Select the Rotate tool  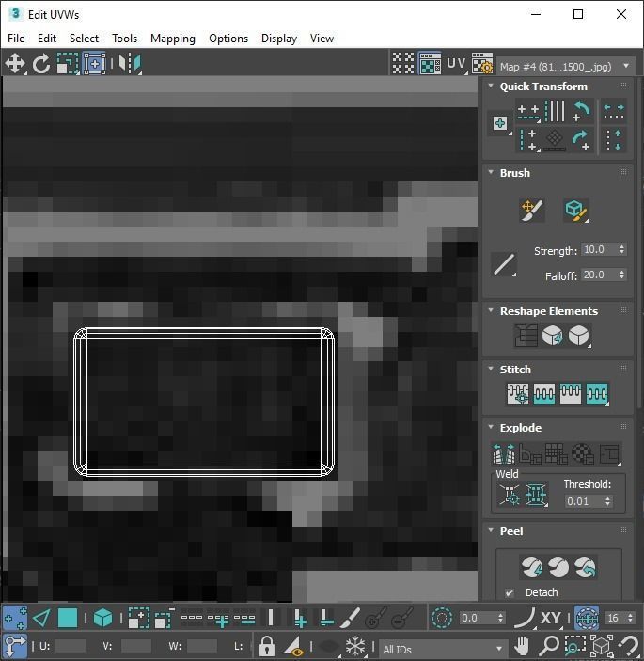click(x=40, y=64)
